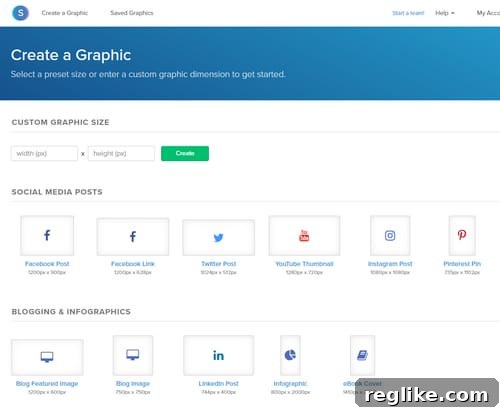Follow the Start a team link
The image size is (500, 412).
tap(408, 13)
